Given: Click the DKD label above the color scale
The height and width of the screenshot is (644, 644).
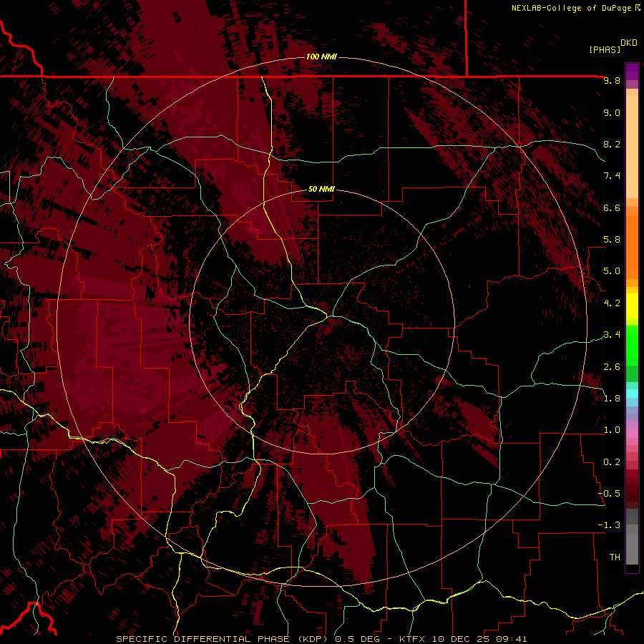Looking at the screenshot, I should (629, 43).
